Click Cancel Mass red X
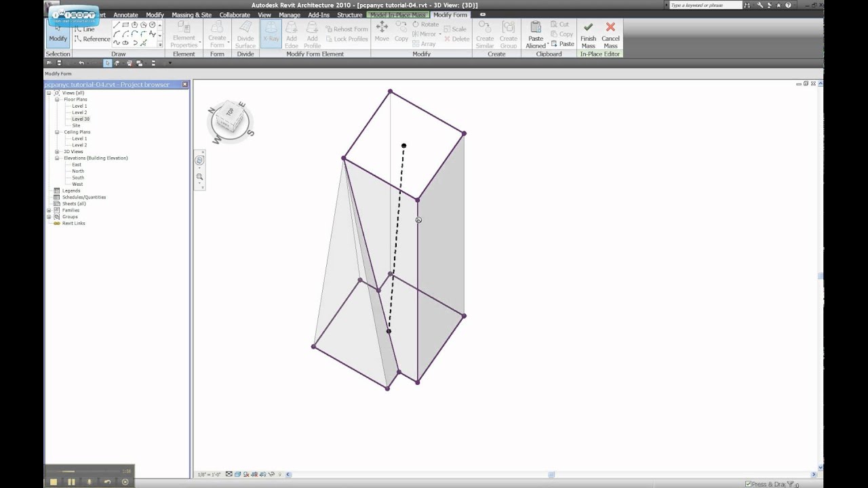 [x=610, y=34]
